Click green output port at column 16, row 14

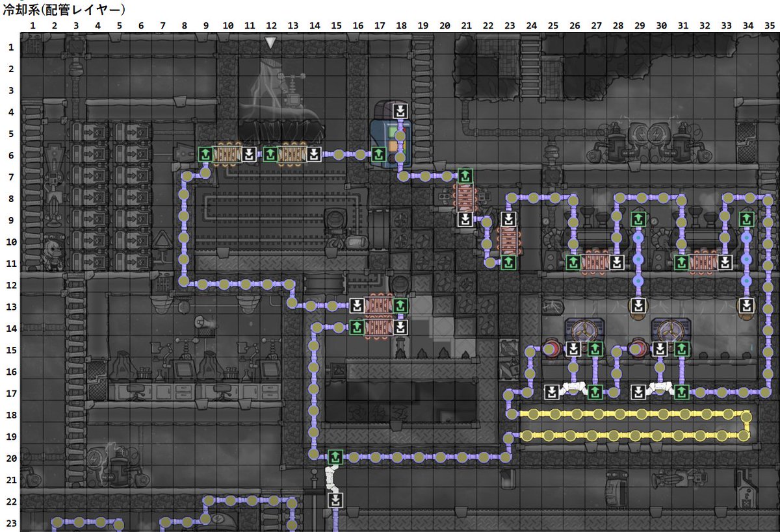click(x=357, y=327)
